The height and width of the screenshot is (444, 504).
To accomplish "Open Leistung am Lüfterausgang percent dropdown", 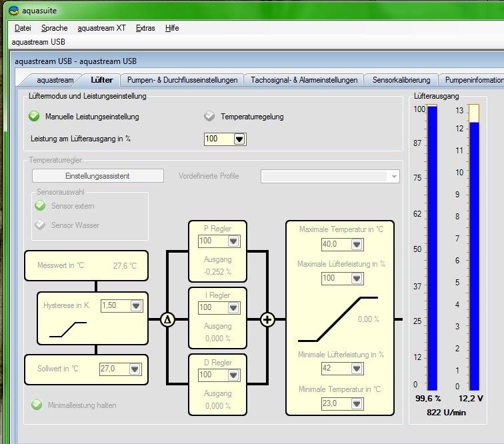I will [x=239, y=139].
